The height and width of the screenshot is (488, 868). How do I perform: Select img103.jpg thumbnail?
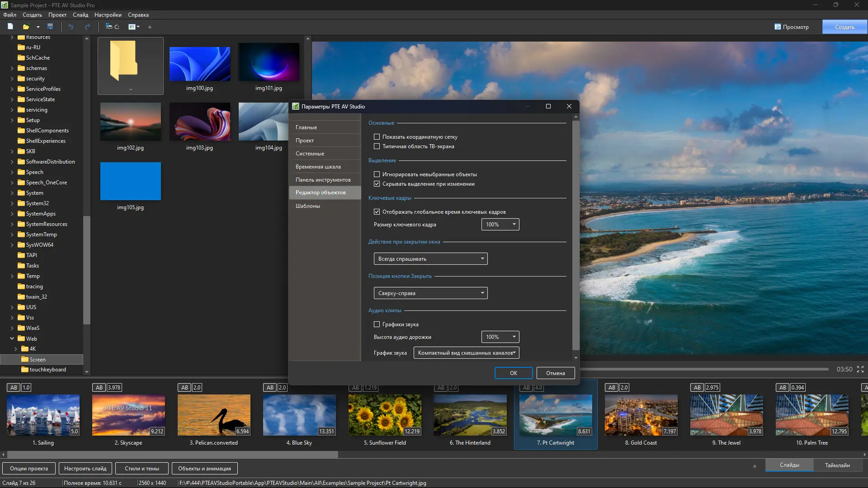click(x=199, y=122)
